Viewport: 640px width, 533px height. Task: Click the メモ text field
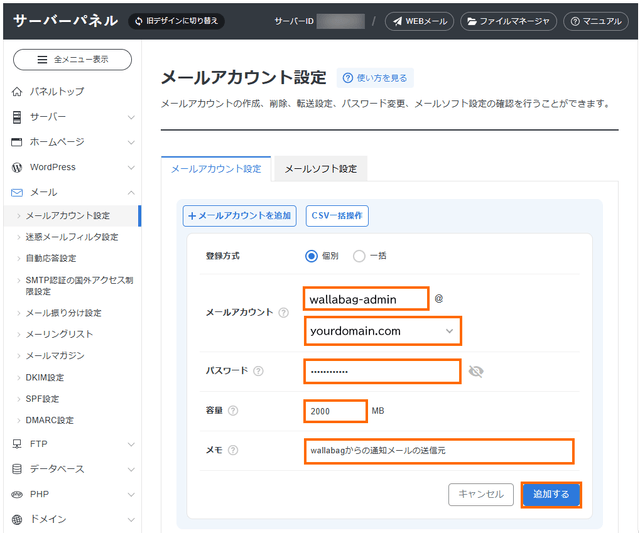tap(439, 451)
